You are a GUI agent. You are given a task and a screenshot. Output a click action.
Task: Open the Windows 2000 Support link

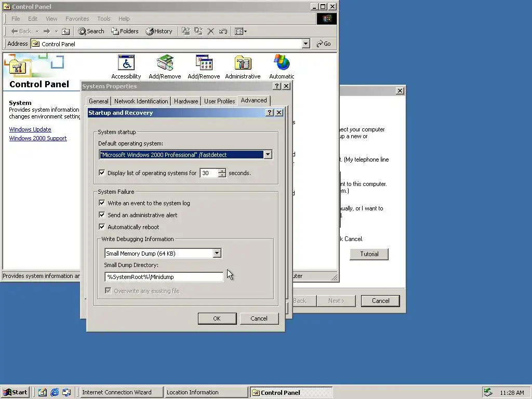point(38,138)
